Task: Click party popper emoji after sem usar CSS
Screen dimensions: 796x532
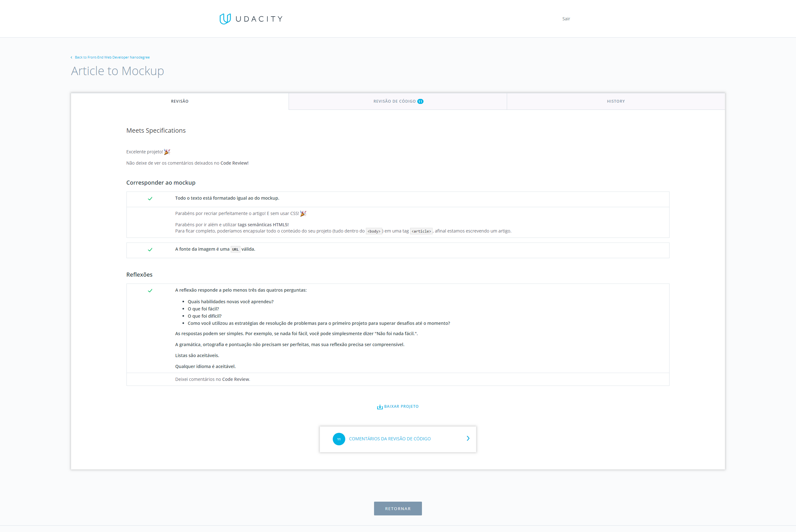Action: coord(303,213)
